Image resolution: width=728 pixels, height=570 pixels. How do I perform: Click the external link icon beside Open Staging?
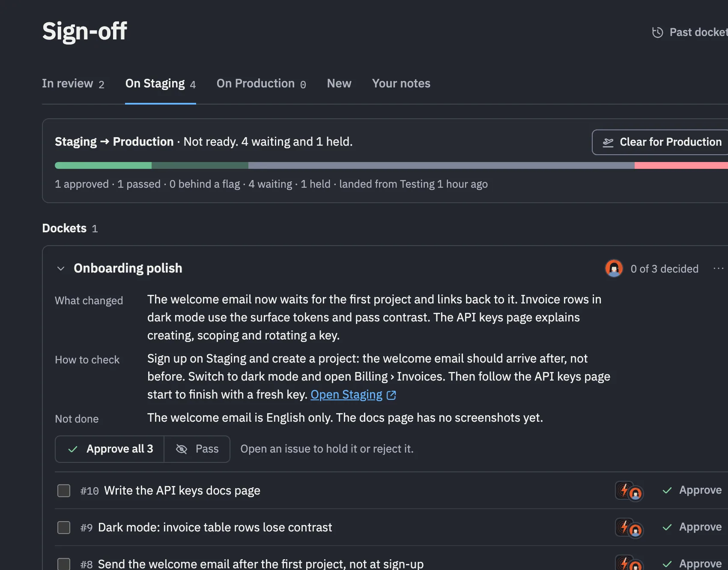(391, 395)
